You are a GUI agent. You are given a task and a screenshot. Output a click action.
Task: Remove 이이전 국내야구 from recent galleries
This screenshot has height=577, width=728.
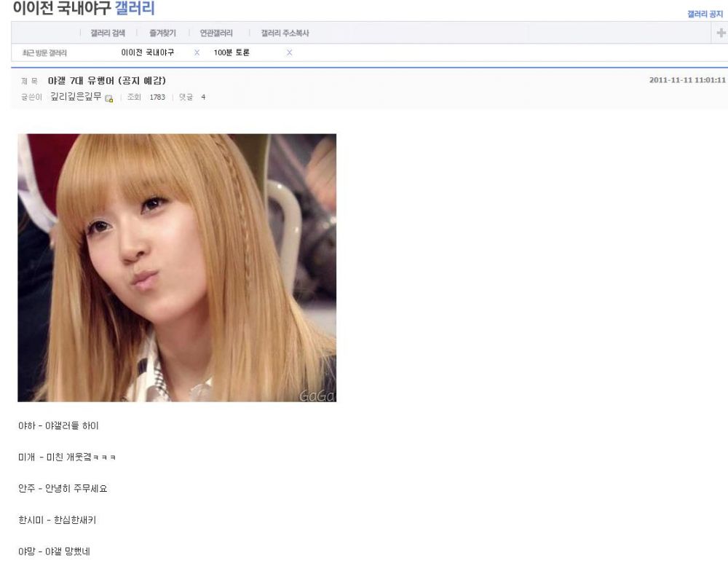point(197,52)
